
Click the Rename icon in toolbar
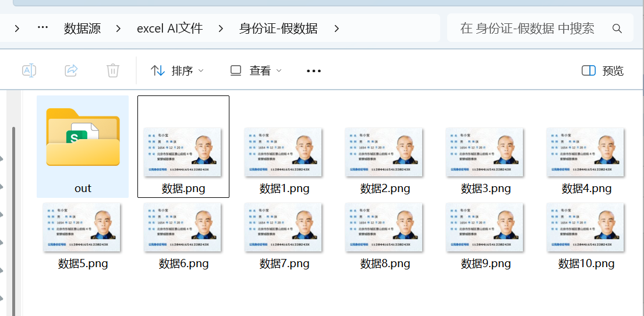29,70
